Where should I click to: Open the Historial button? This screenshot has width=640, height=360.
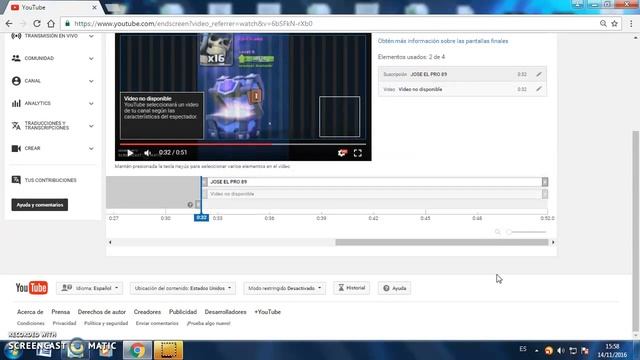point(351,288)
